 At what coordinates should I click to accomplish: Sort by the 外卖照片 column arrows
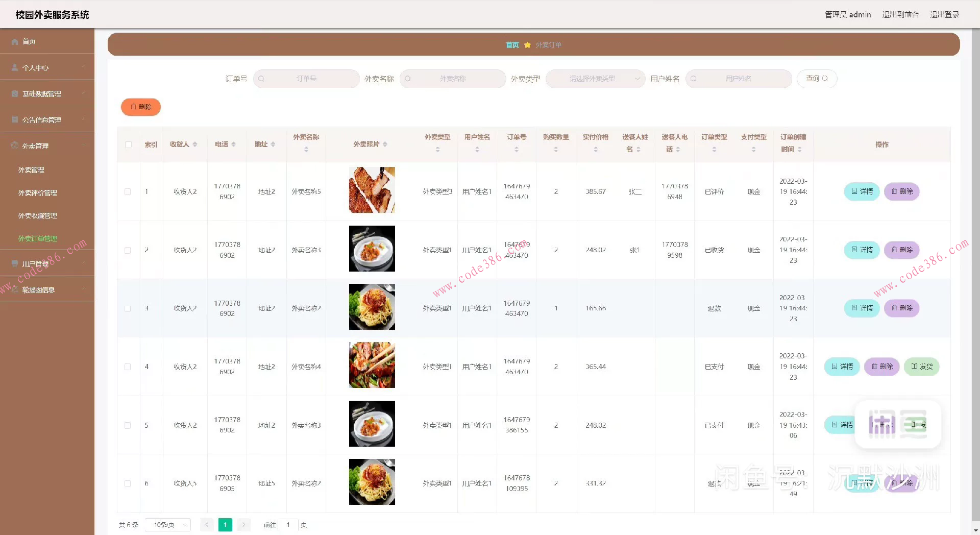(x=385, y=144)
